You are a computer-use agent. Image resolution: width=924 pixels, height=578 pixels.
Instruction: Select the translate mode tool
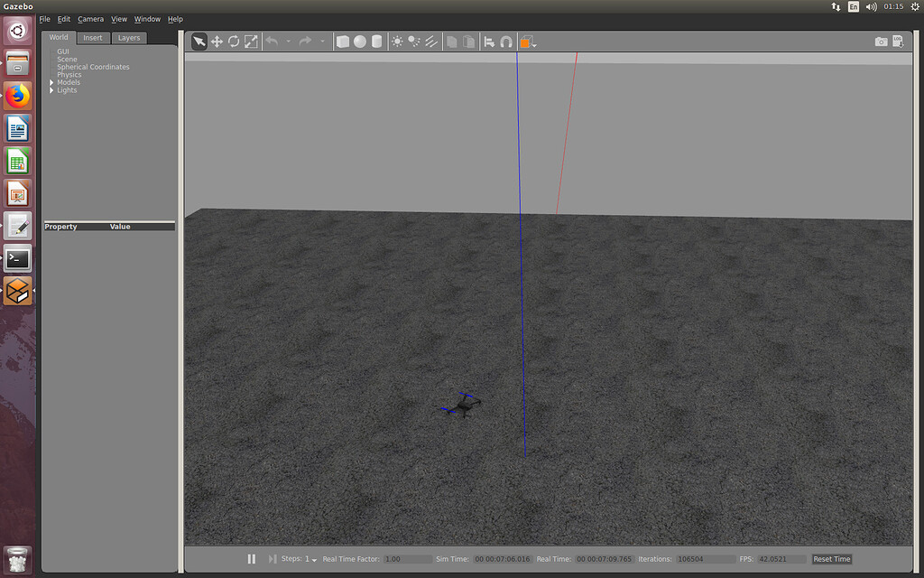click(217, 42)
